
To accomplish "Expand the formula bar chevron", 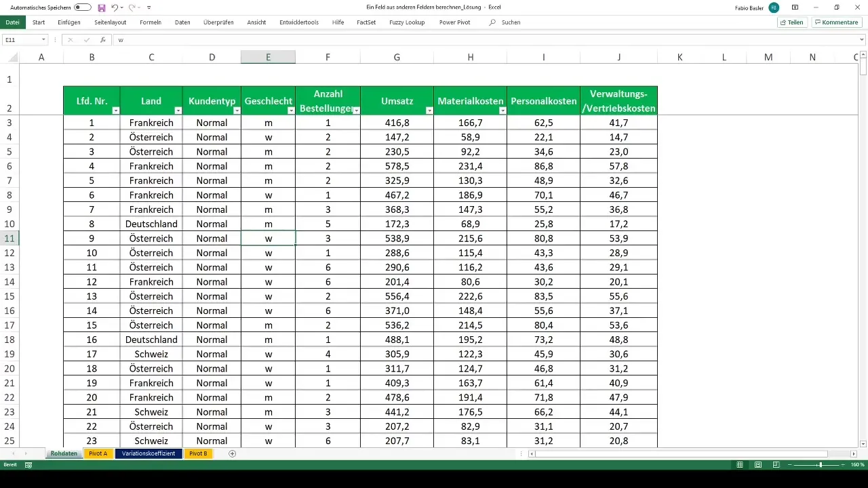I will click(863, 40).
